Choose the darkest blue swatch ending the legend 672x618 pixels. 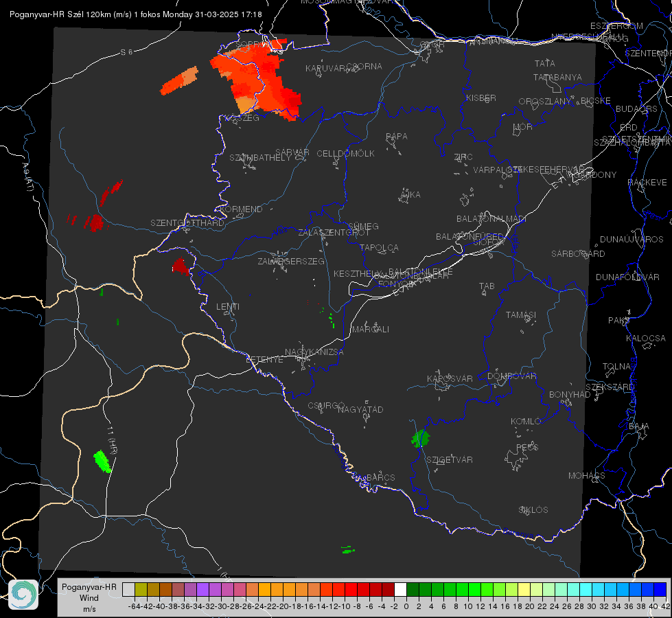pyautogui.click(x=660, y=589)
